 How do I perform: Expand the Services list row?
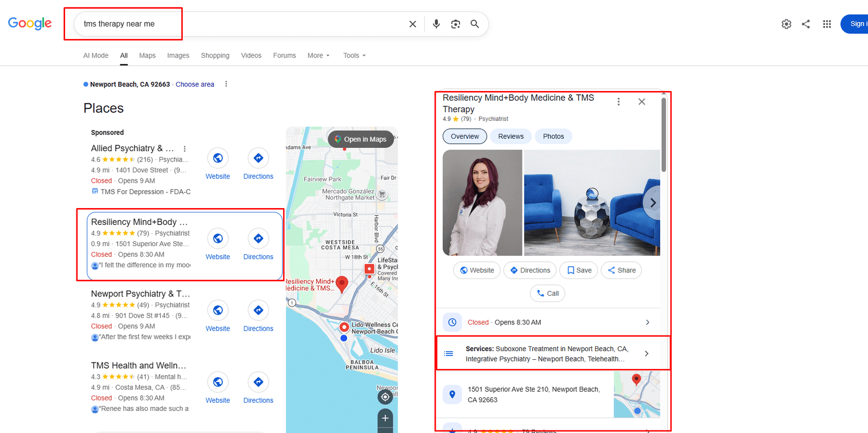[548, 354]
